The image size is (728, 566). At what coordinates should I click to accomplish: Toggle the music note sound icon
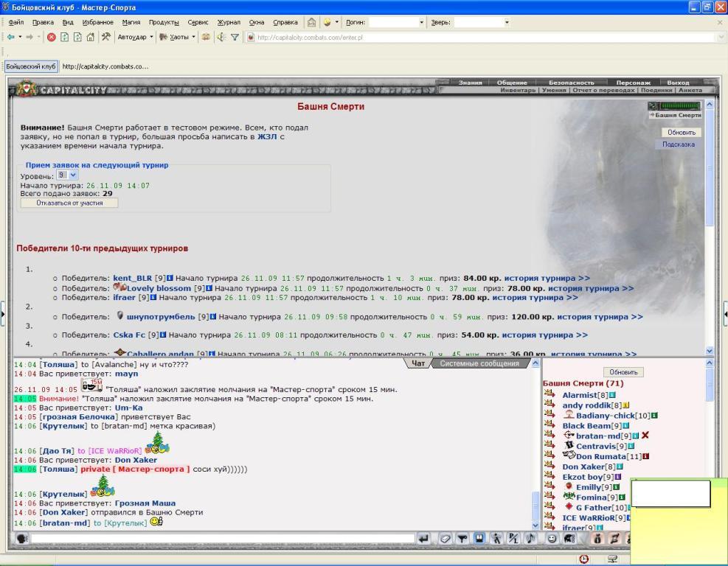(x=530, y=539)
